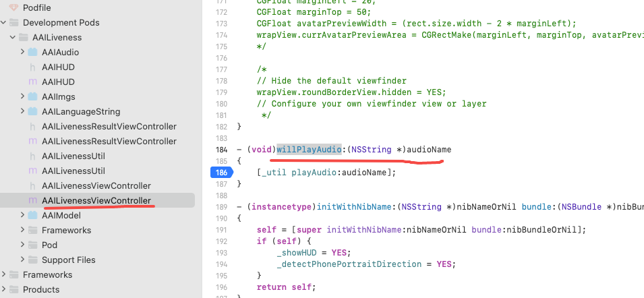
Task: Open the AAILivenessUtil header file
Action: click(x=73, y=156)
